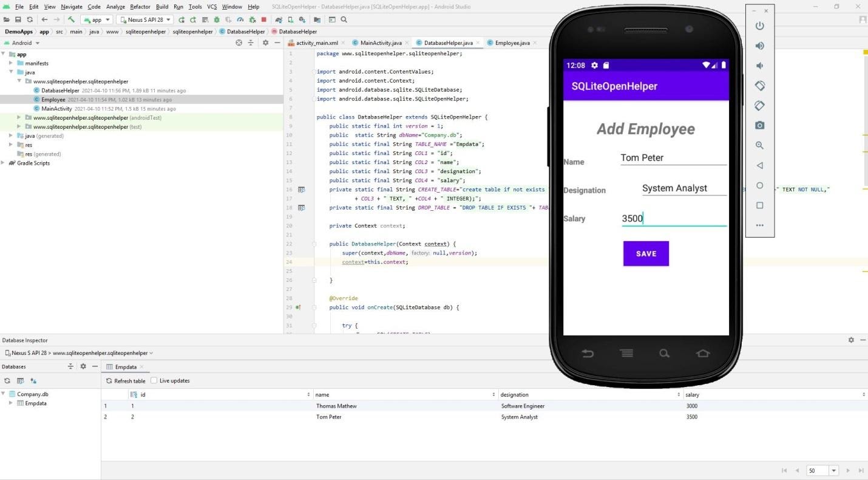The image size is (868, 480).
Task: Click the emulator Overview square button
Action: coord(759,205)
